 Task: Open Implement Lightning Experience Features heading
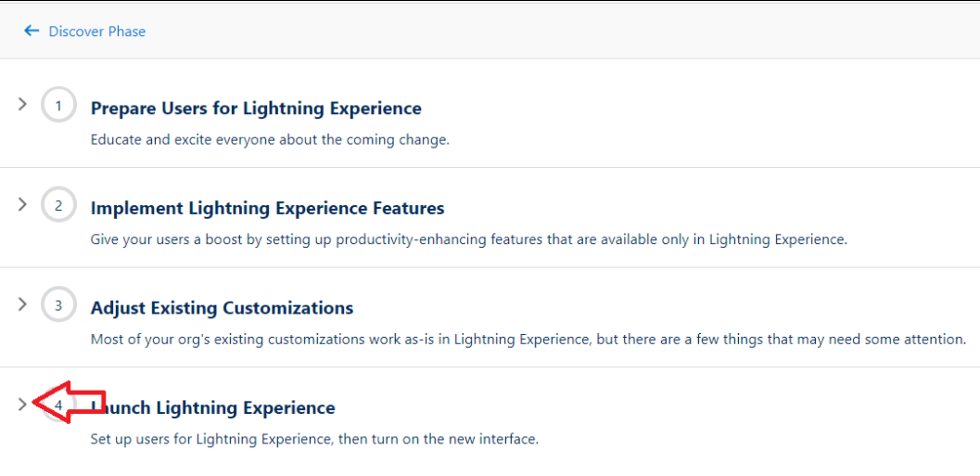click(267, 208)
